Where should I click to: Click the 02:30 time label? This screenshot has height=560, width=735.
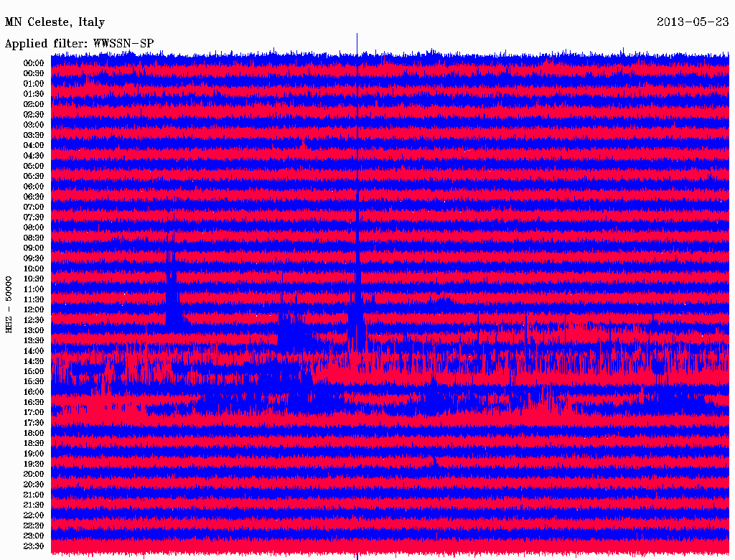coord(34,114)
